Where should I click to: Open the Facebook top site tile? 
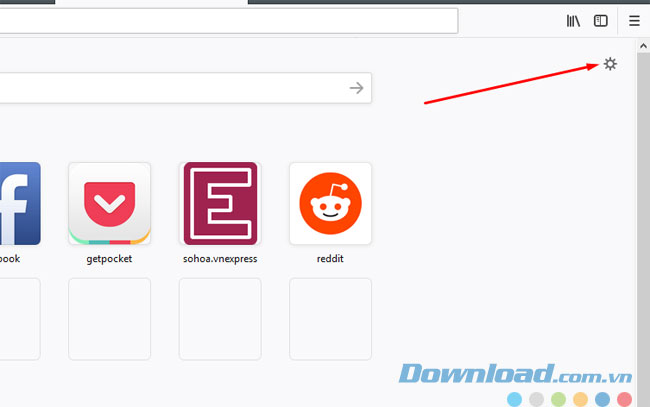coord(20,204)
